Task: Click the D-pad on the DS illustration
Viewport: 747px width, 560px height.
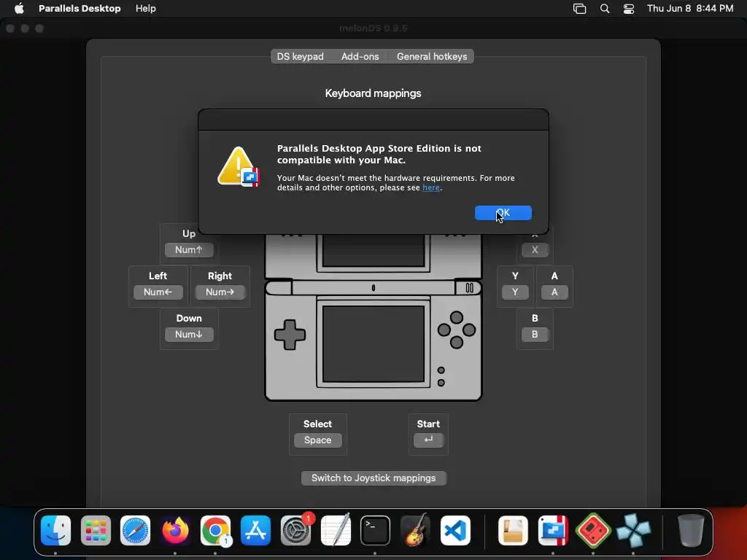Action: click(x=290, y=335)
